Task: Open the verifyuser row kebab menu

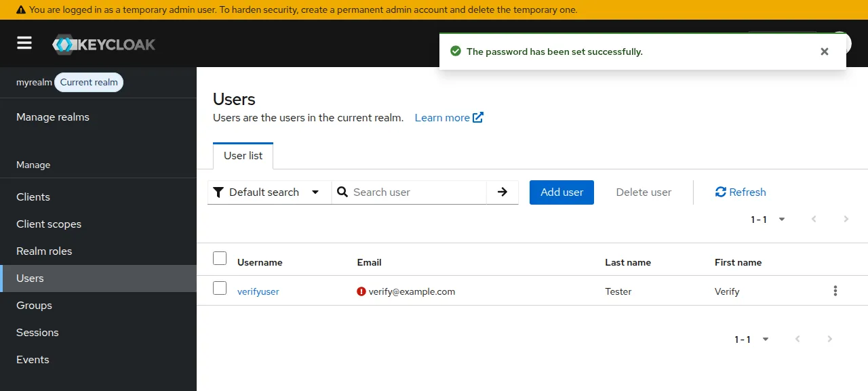Action: click(x=835, y=291)
